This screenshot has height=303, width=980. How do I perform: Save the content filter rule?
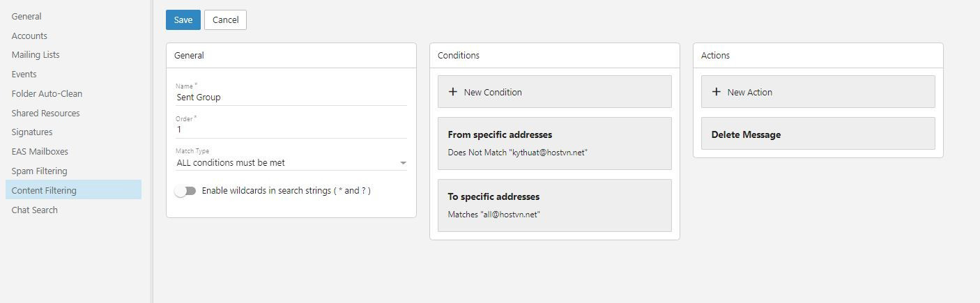click(183, 20)
